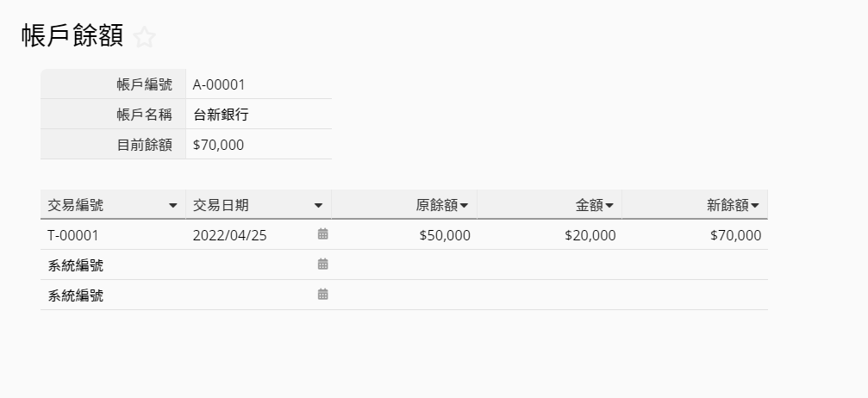The height and width of the screenshot is (398, 868).
Task: Click the $50,000 original balance cell
Action: pyautogui.click(x=445, y=235)
